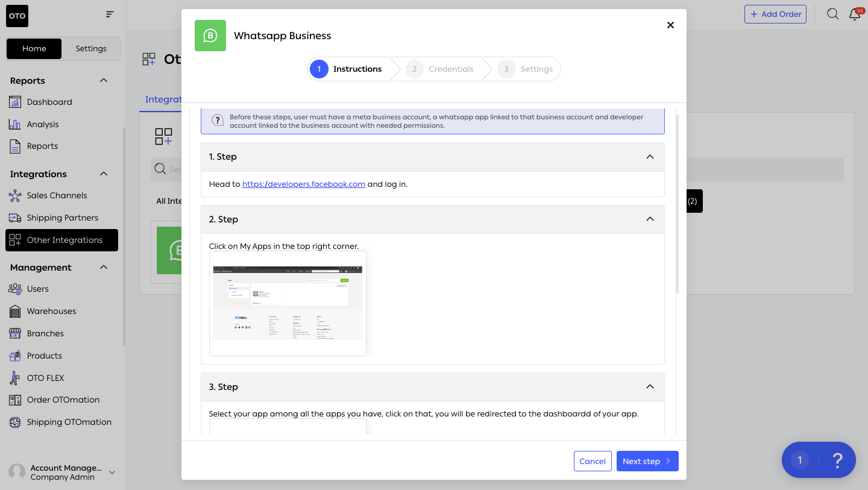The height and width of the screenshot is (490, 868).
Task: Click the Order OTOmation icon
Action: click(x=15, y=400)
